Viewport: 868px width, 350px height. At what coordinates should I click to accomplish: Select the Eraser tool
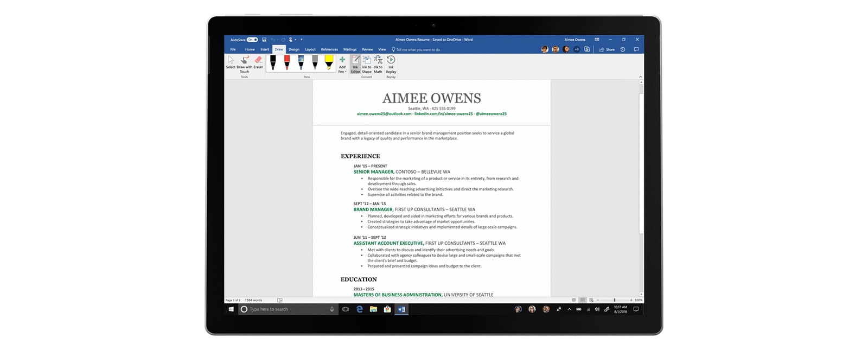[258, 62]
